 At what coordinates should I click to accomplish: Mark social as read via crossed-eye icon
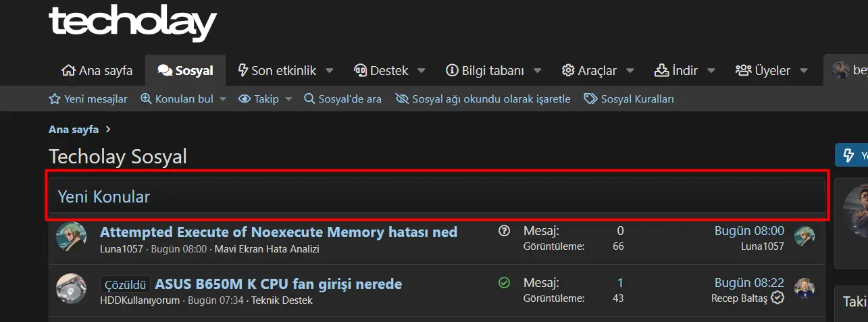483,99
